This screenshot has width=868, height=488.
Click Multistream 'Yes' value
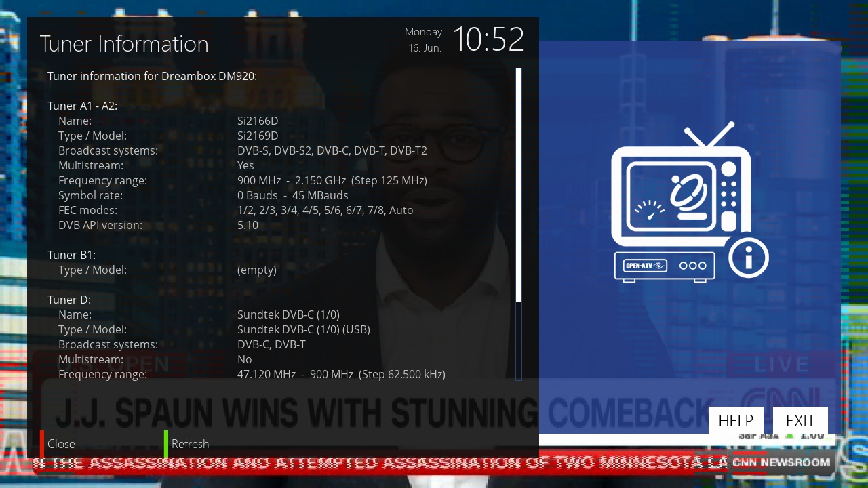click(245, 165)
